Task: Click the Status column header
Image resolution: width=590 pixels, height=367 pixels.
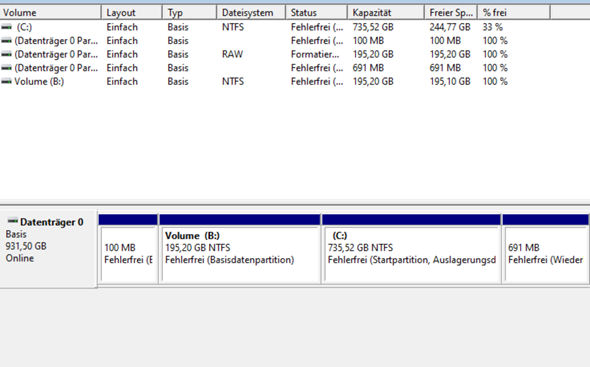Action: [316, 12]
